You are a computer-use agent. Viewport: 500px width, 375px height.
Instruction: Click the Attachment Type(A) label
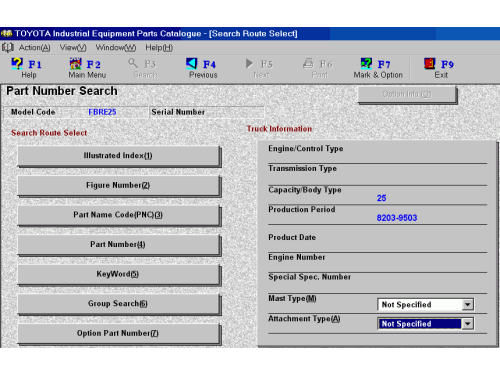click(x=304, y=319)
